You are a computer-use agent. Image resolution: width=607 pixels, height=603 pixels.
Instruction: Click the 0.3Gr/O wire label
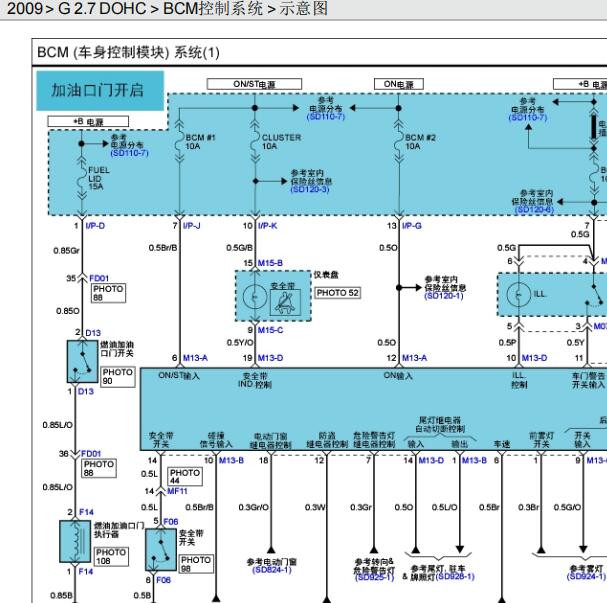(254, 507)
